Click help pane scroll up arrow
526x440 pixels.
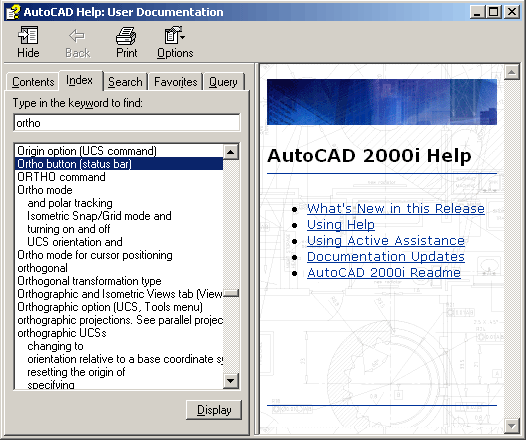[512, 72]
